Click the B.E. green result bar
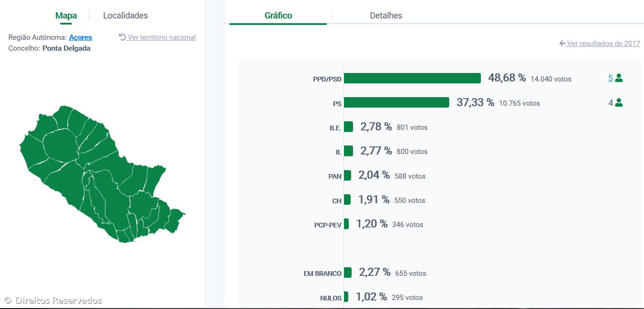The height and width of the screenshot is (309, 644). pyautogui.click(x=348, y=127)
